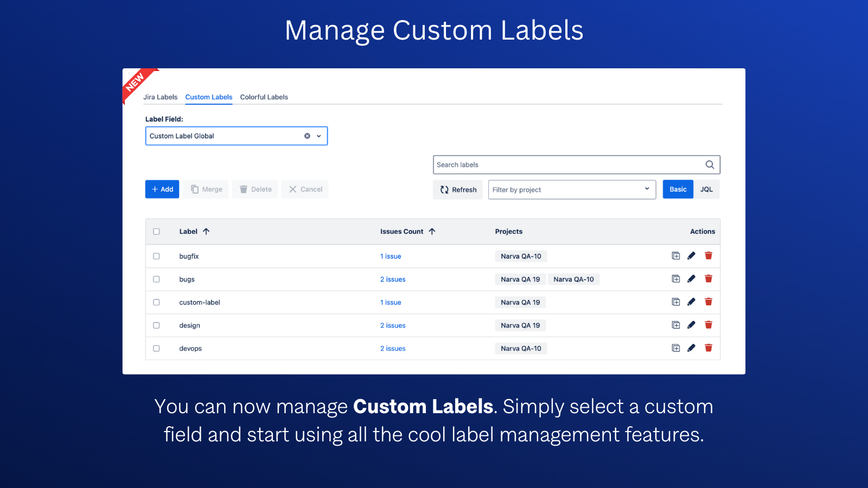The width and height of the screenshot is (868, 488).
Task: Open the 1 issue link for bugfix
Action: [x=391, y=256]
